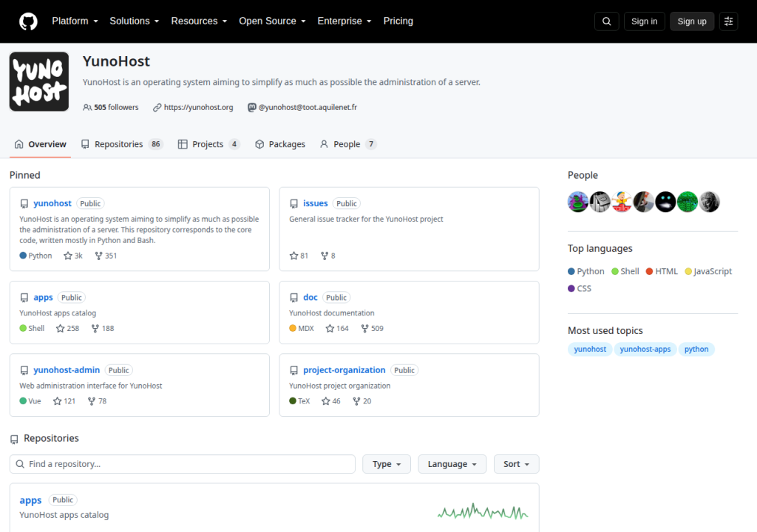This screenshot has height=532, width=757.
Task: Open the appearance settings sliders icon
Action: 728,21
